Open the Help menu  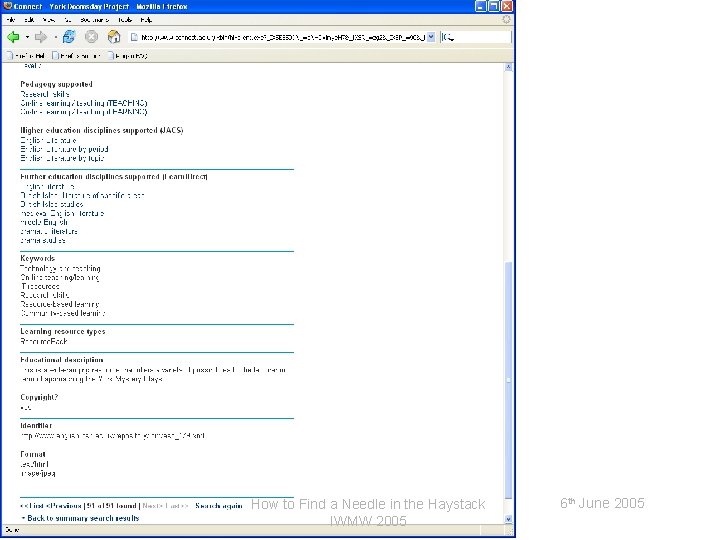[x=146, y=20]
